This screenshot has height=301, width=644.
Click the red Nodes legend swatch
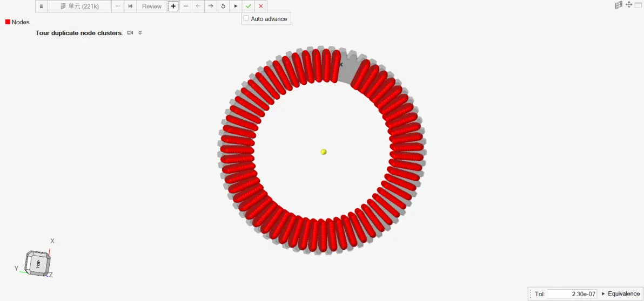[x=8, y=22]
